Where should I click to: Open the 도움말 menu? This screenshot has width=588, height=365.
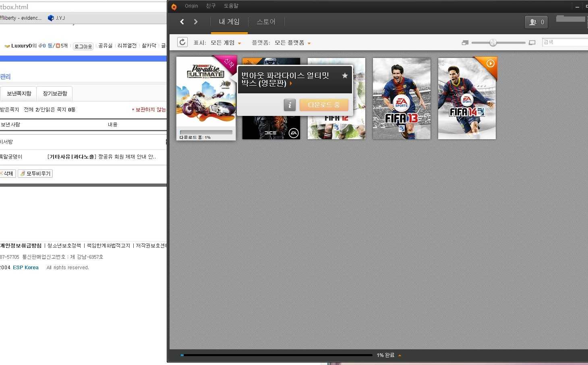pos(231,6)
